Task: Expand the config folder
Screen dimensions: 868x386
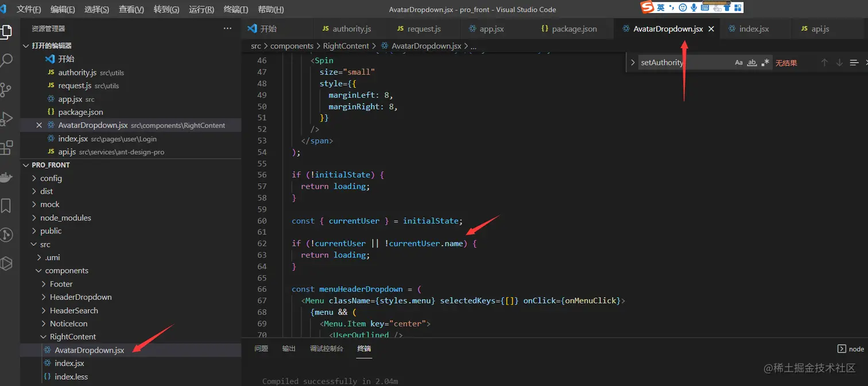Action: pyautogui.click(x=131, y=178)
